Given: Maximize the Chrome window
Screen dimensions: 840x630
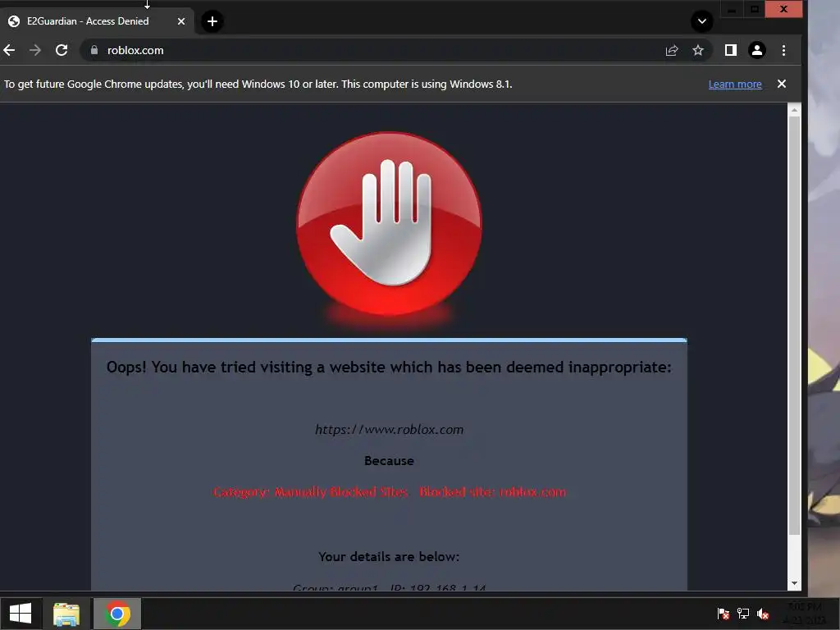Looking at the screenshot, I should pos(755,9).
